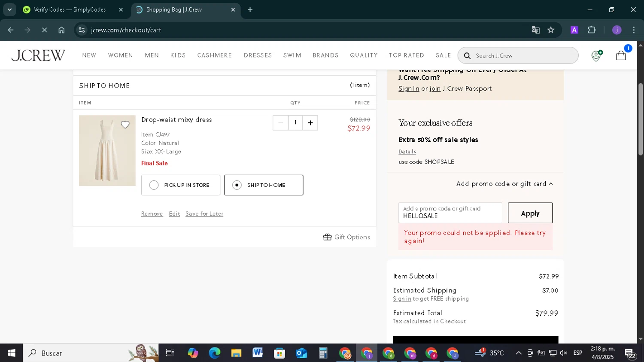Click Sign in for free shipping
Viewport: 644px width, 362px height.
click(x=402, y=299)
